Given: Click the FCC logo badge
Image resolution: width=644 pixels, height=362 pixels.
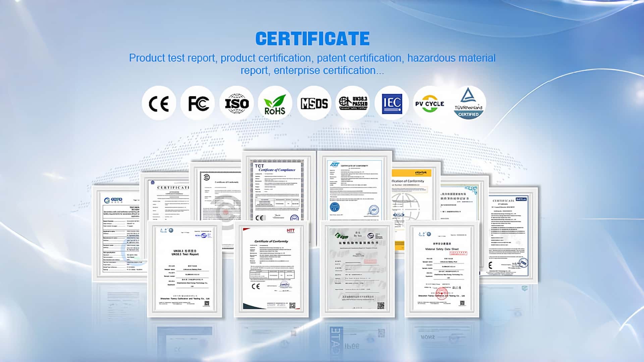Looking at the screenshot, I should click(x=198, y=103).
